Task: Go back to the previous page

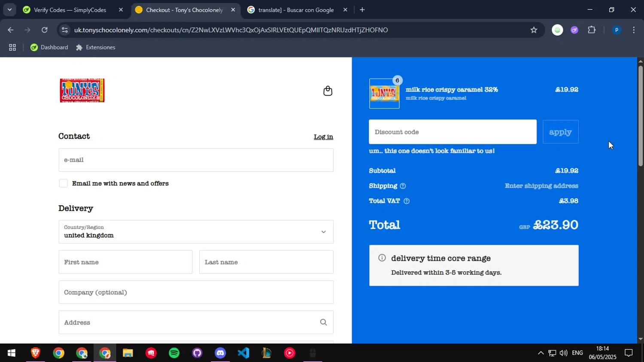Action: 11,30
